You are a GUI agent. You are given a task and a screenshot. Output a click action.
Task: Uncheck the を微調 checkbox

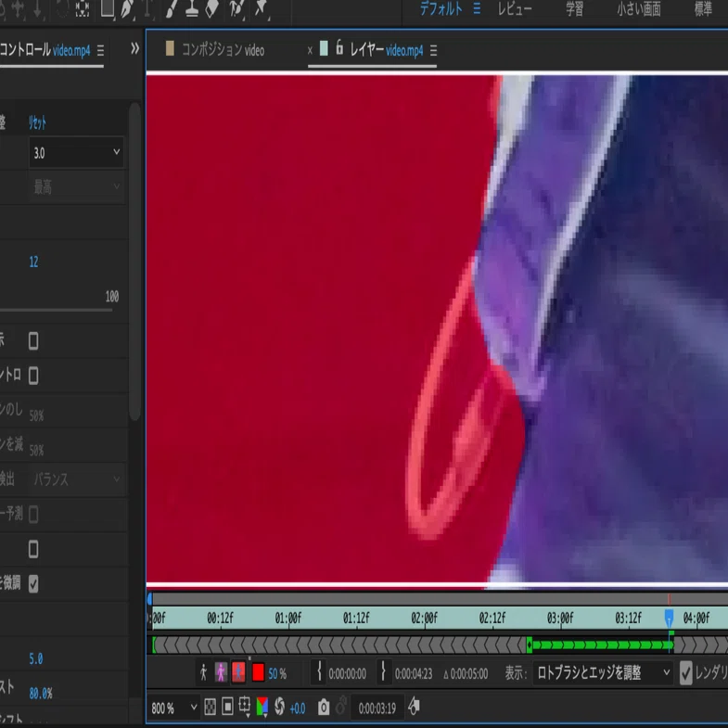(x=33, y=583)
